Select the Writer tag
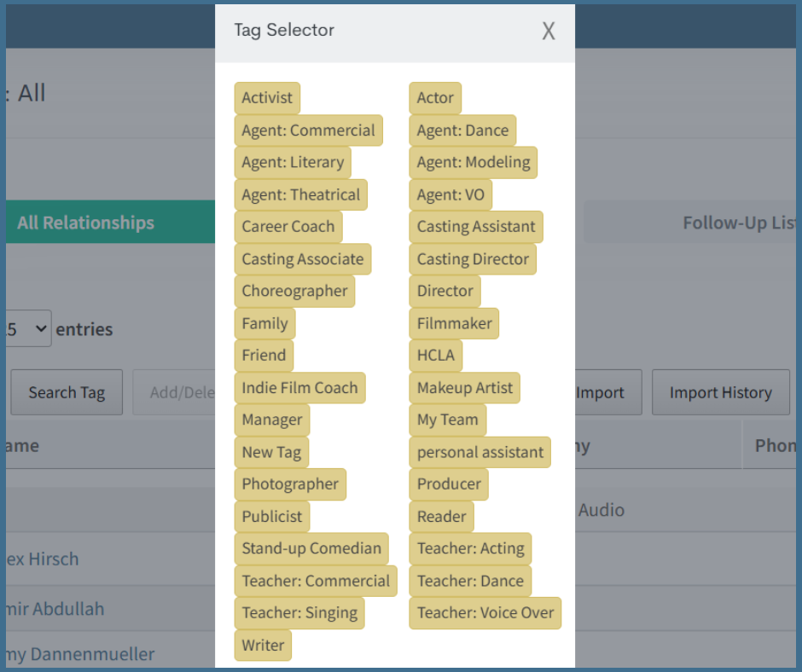The image size is (802, 672). [263, 645]
